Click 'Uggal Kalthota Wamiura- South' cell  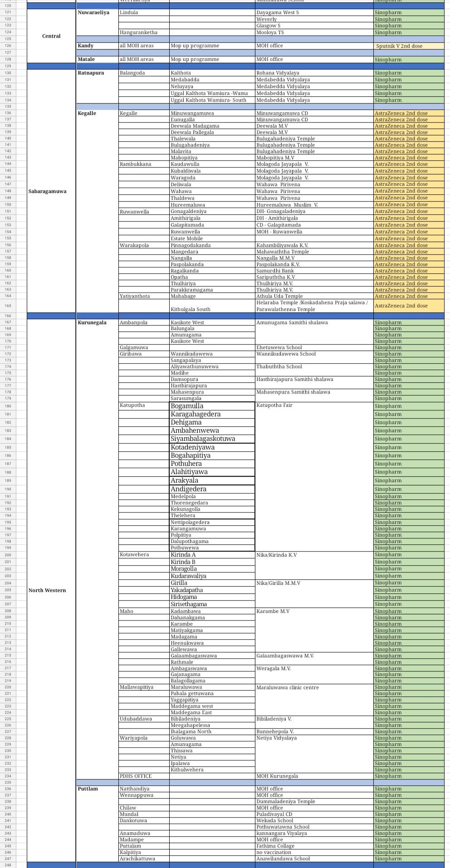pos(212,100)
